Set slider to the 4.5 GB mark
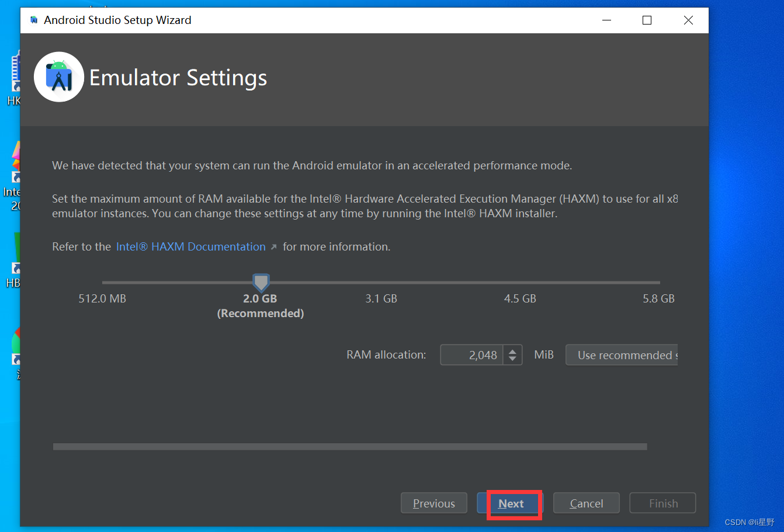 (520, 283)
